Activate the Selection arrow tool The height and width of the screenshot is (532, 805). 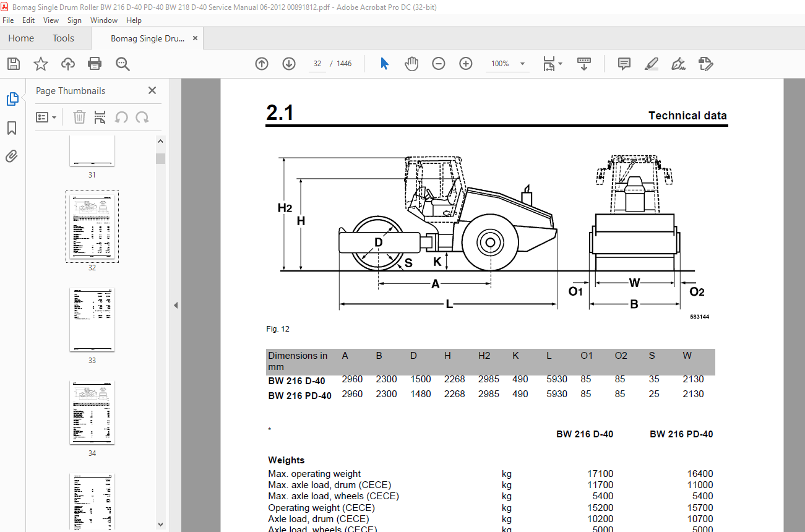[x=384, y=64]
